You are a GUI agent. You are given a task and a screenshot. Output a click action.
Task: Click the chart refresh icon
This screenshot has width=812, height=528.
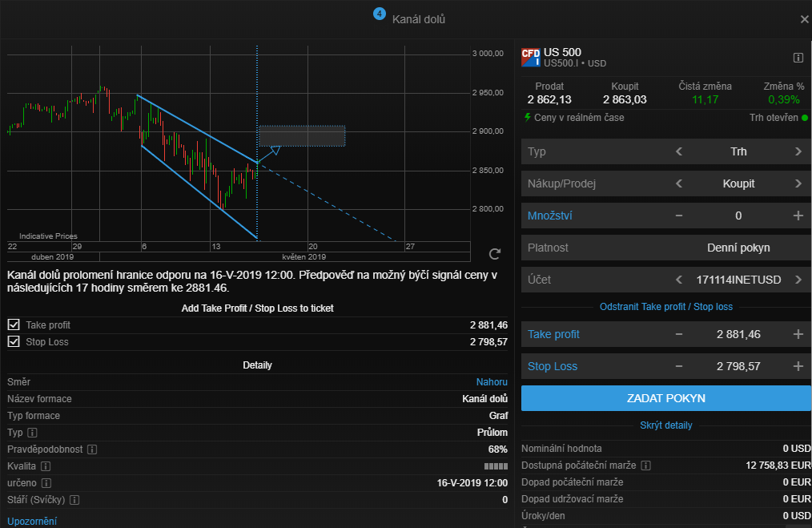coord(495,254)
